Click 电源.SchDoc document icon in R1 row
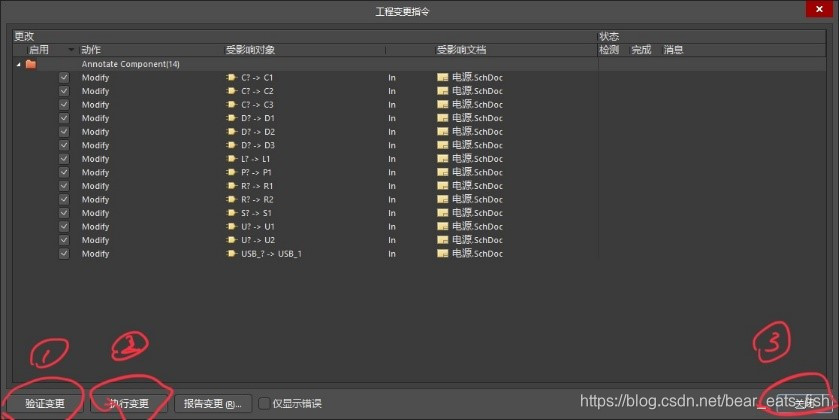Viewport: 839px width, 420px height. tap(443, 186)
